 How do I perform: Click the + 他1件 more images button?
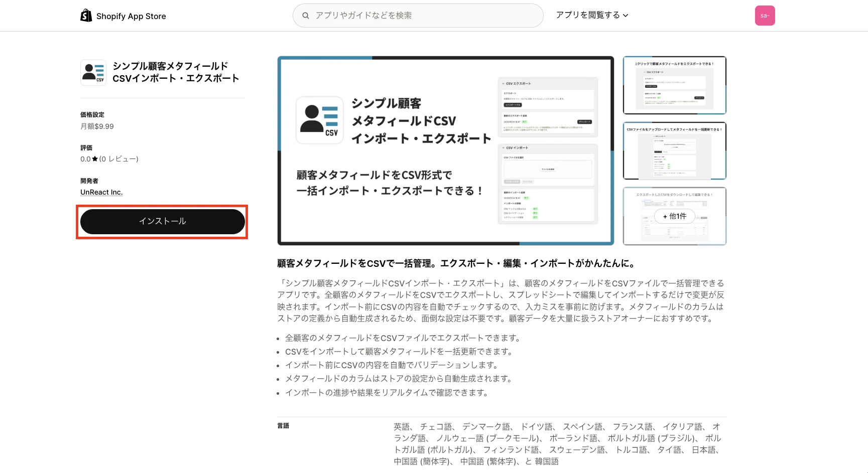click(675, 216)
